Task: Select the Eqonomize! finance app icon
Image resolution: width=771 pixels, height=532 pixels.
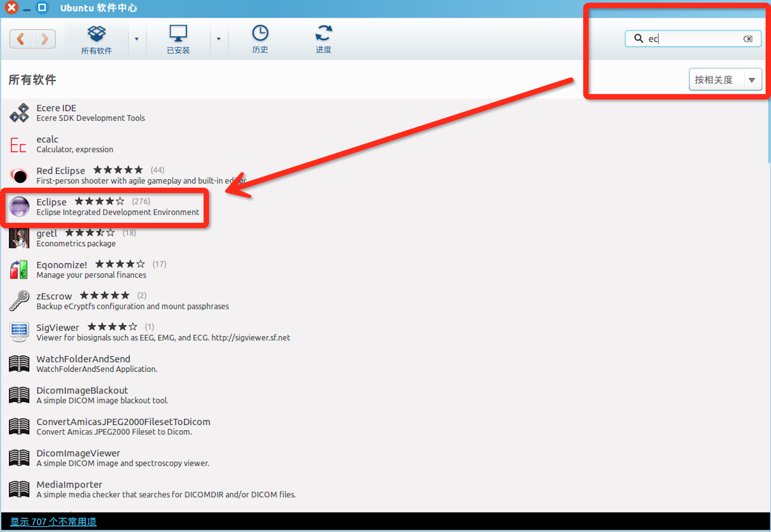Action: click(19, 270)
